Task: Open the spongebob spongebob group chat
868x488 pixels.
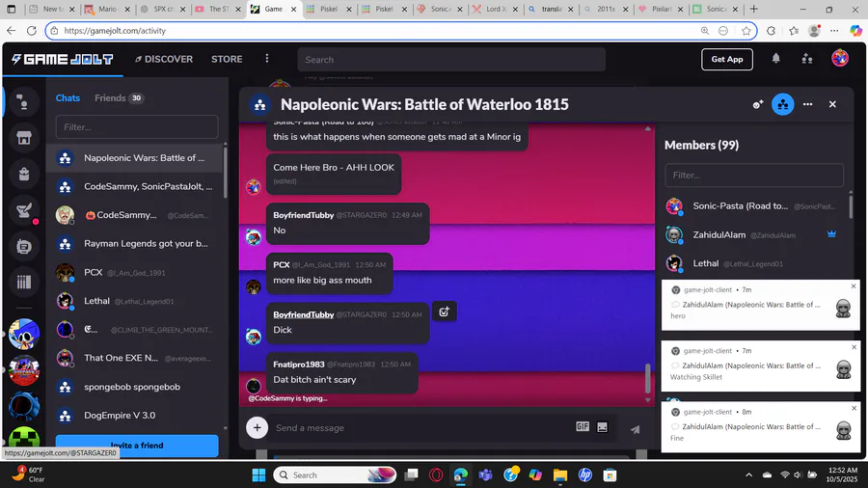Action: [134, 387]
